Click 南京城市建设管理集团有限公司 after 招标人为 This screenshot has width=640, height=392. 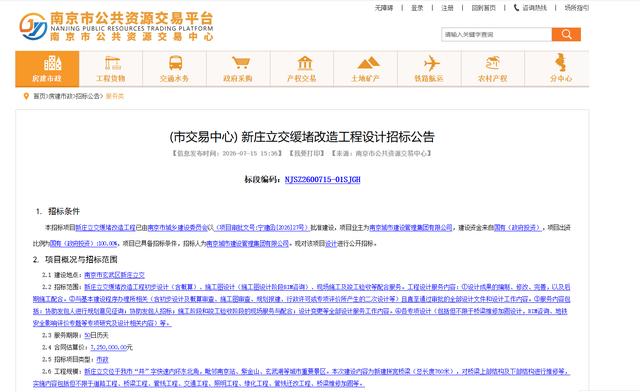[247, 243]
